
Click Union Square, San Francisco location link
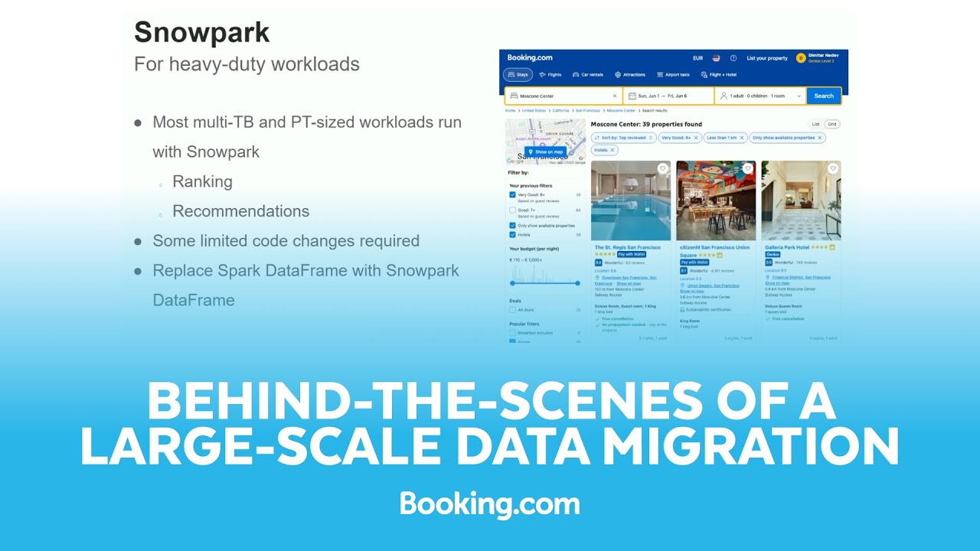click(x=714, y=285)
